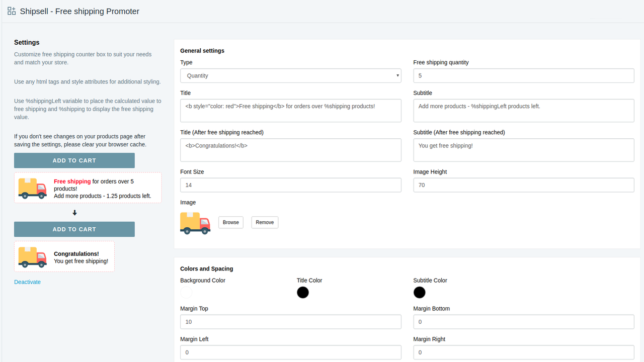Click the black arrow between the cart previews

pyautogui.click(x=74, y=213)
